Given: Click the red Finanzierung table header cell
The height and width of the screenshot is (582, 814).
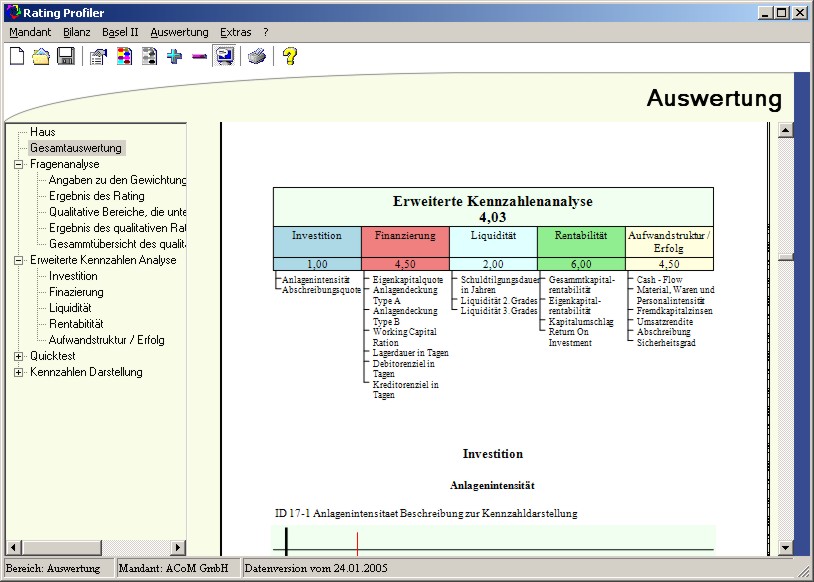Looking at the screenshot, I should (x=405, y=241).
